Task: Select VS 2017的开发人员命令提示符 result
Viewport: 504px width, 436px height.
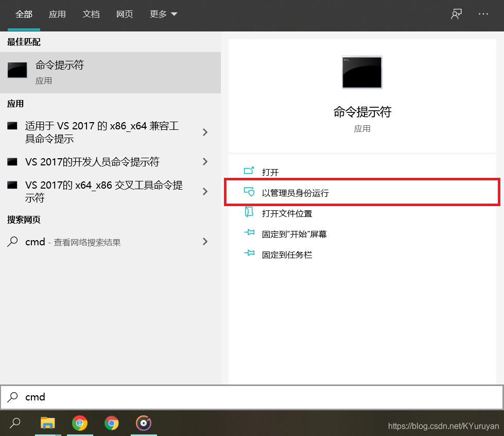Action: [x=92, y=161]
